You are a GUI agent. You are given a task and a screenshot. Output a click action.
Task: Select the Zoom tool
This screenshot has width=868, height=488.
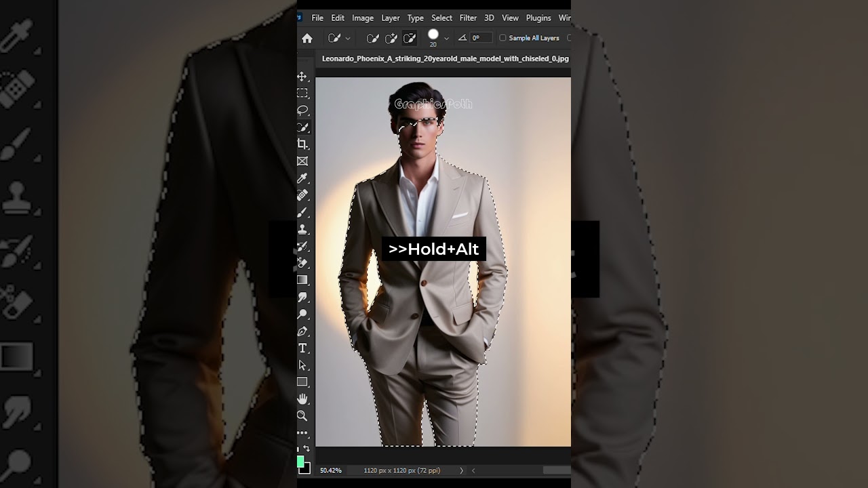302,415
